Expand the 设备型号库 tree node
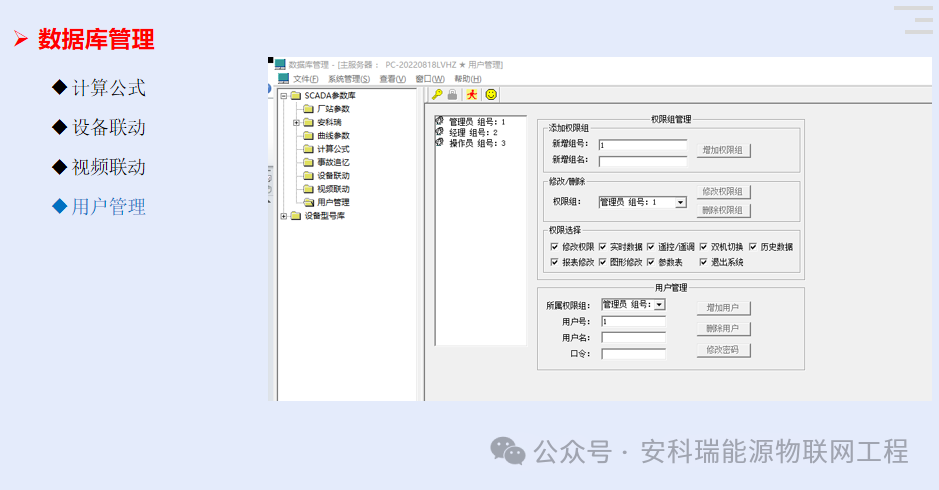This screenshot has height=490, width=939. (284, 216)
